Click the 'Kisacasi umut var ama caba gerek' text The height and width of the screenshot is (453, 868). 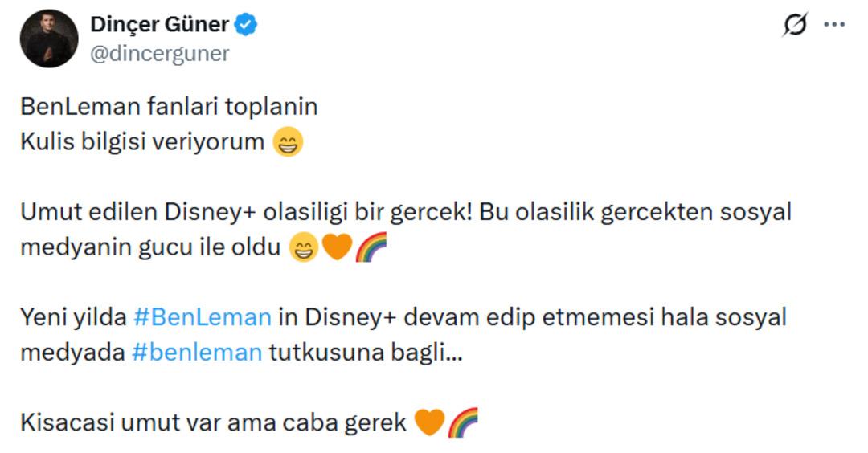[213, 422]
